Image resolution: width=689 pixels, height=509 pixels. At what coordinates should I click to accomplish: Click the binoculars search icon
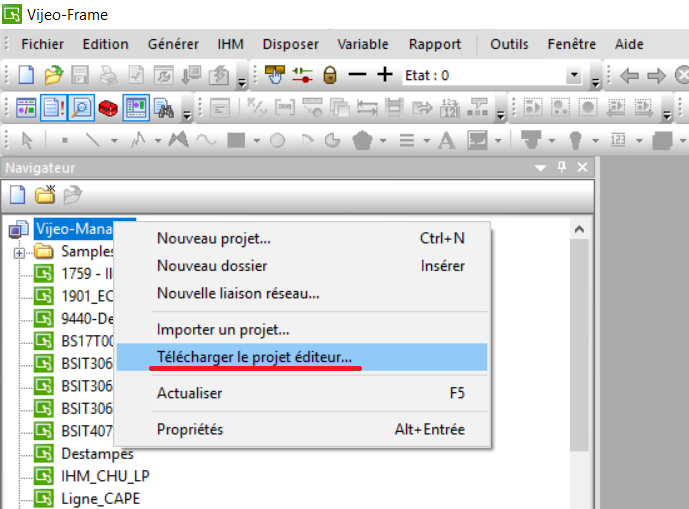tap(163, 108)
